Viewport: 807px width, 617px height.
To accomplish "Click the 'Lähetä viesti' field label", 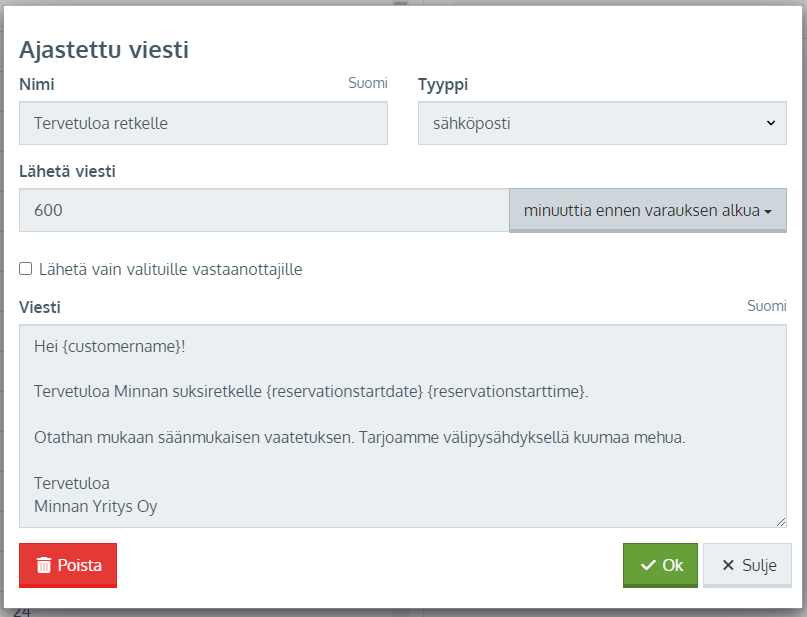I will [67, 171].
